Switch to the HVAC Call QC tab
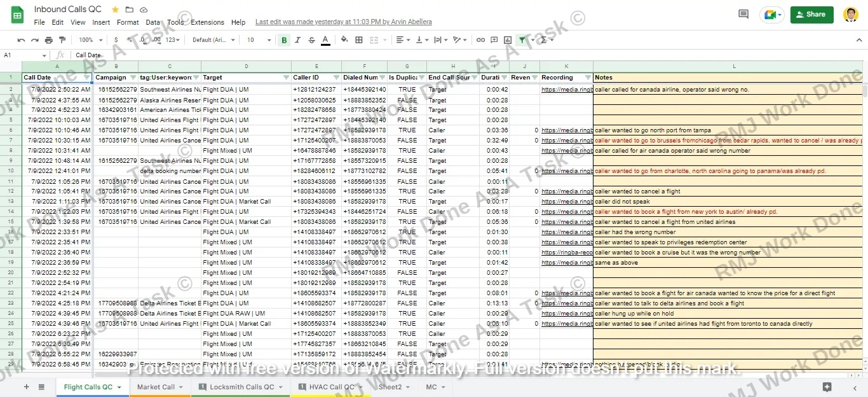Image resolution: width=868 pixels, height=397 pixels. point(332,387)
